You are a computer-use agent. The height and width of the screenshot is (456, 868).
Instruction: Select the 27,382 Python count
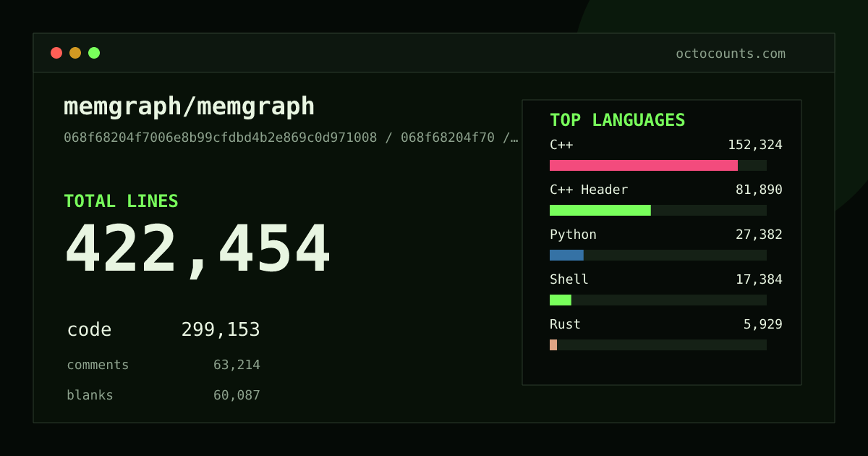tap(759, 235)
